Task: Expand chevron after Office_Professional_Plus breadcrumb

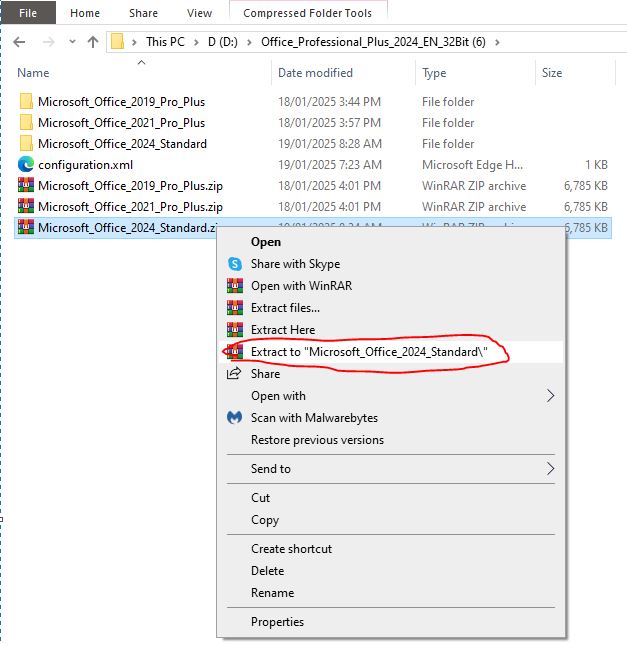Action: click(497, 42)
